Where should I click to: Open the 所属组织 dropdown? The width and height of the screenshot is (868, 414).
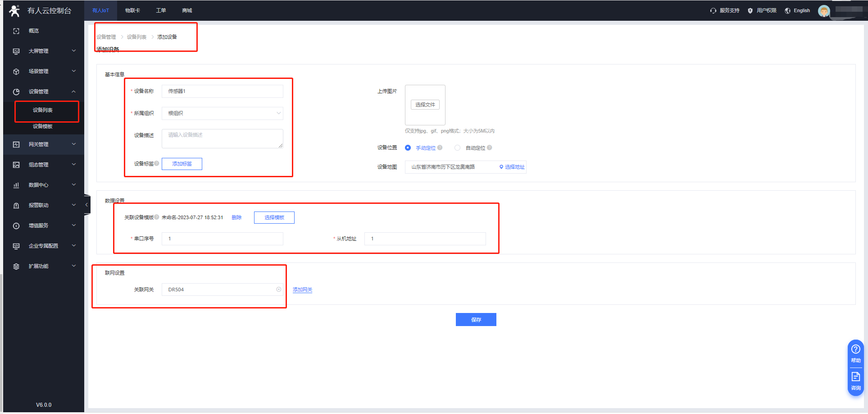pyautogui.click(x=223, y=113)
